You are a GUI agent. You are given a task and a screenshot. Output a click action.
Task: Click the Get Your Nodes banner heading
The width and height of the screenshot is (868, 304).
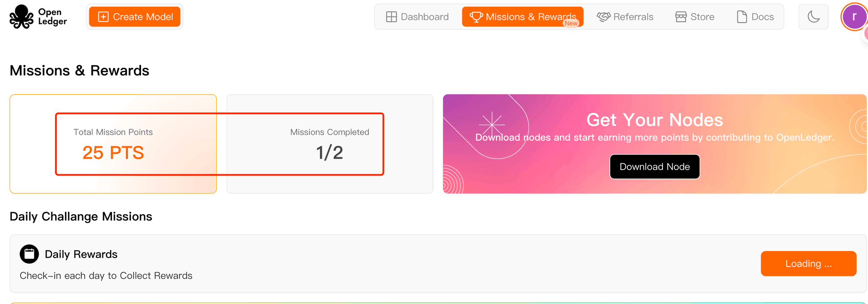tap(654, 120)
